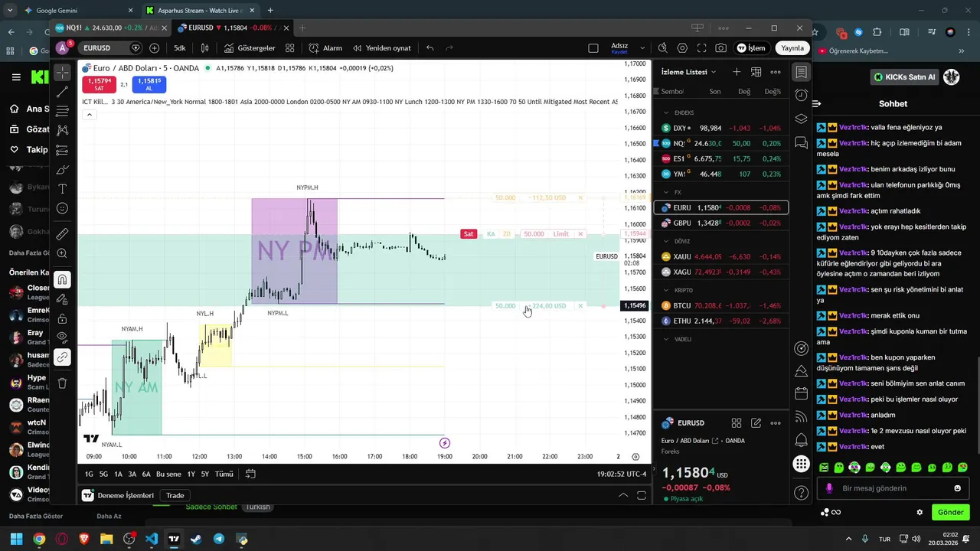
Task: Open the Adsız layout name dropdown arrow
Action: pos(642,48)
